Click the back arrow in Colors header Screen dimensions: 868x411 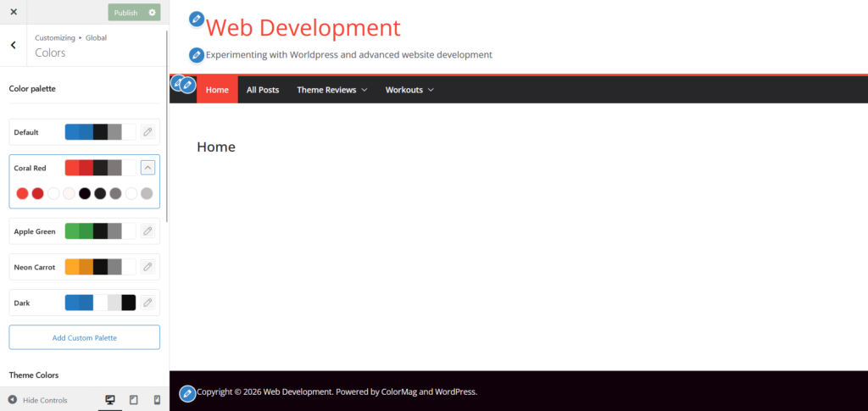click(x=14, y=45)
